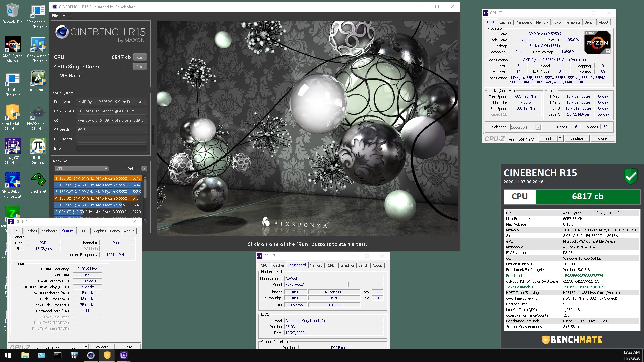The width and height of the screenshot is (644, 362).
Task: Select ranking entry scoring 6686
Action: (98, 192)
